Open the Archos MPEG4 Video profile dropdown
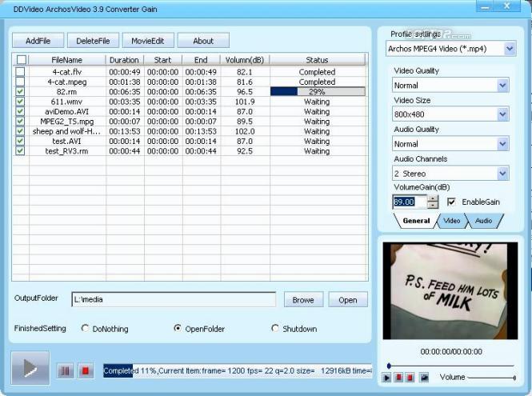532x396 pixels. click(510, 49)
